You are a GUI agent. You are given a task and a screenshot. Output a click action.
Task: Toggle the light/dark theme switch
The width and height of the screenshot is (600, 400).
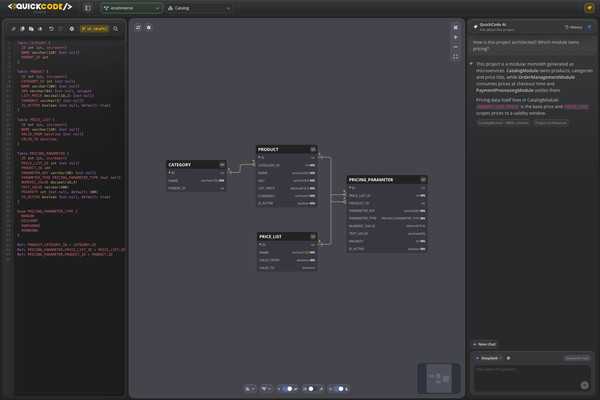click(x=339, y=389)
